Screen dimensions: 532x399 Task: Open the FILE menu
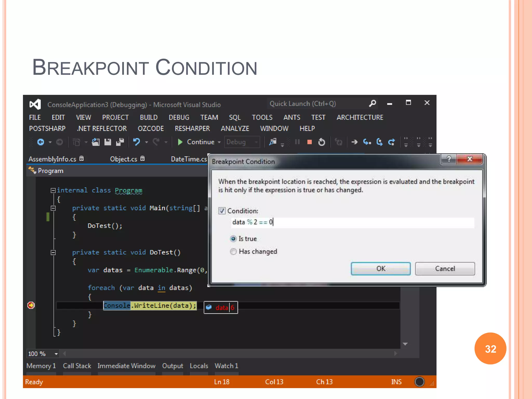(x=35, y=117)
